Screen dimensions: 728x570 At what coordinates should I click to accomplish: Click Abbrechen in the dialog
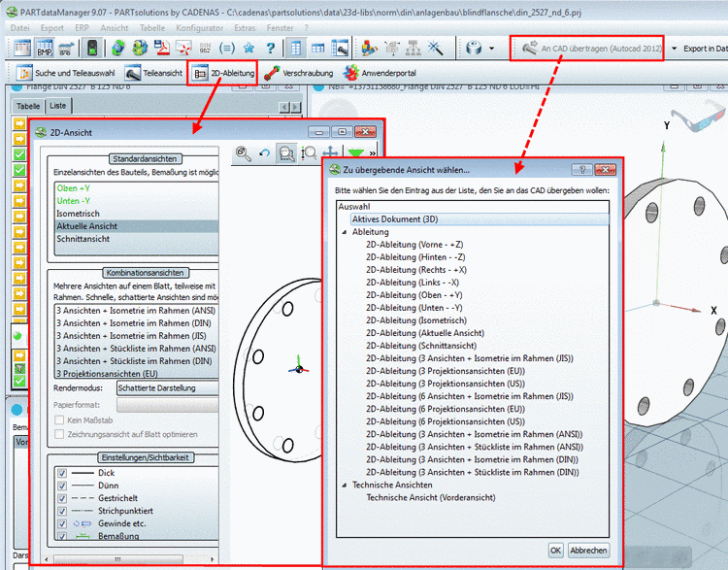pyautogui.click(x=588, y=550)
